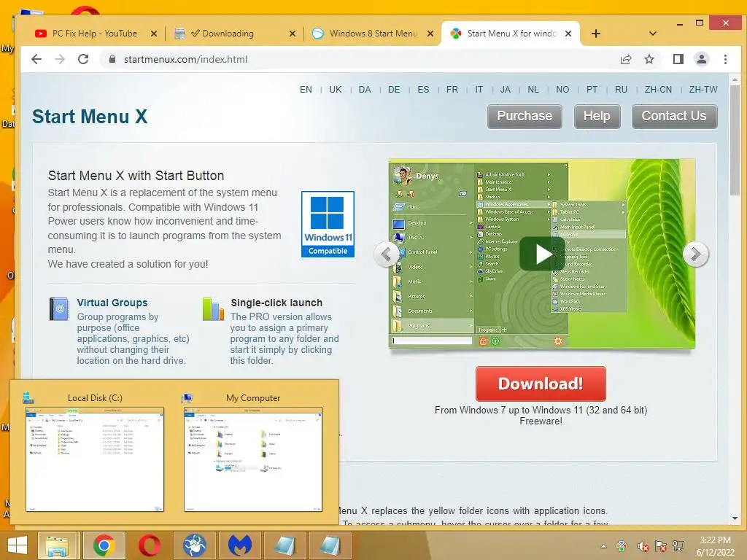Select the Start Menu X for windows tab

click(x=511, y=34)
